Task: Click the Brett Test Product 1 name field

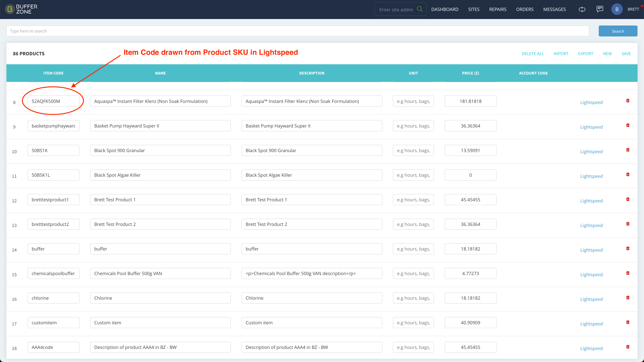Action: tap(160, 200)
